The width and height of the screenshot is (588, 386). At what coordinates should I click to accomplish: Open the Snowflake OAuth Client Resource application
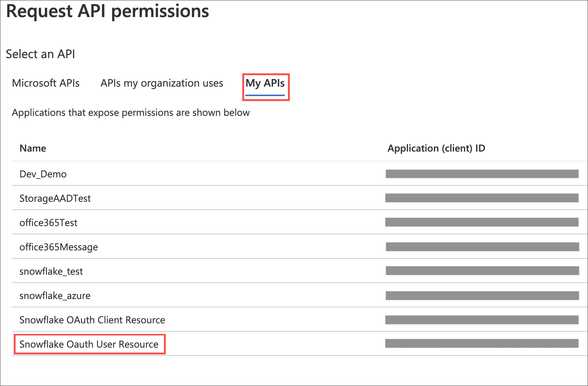[92, 320]
